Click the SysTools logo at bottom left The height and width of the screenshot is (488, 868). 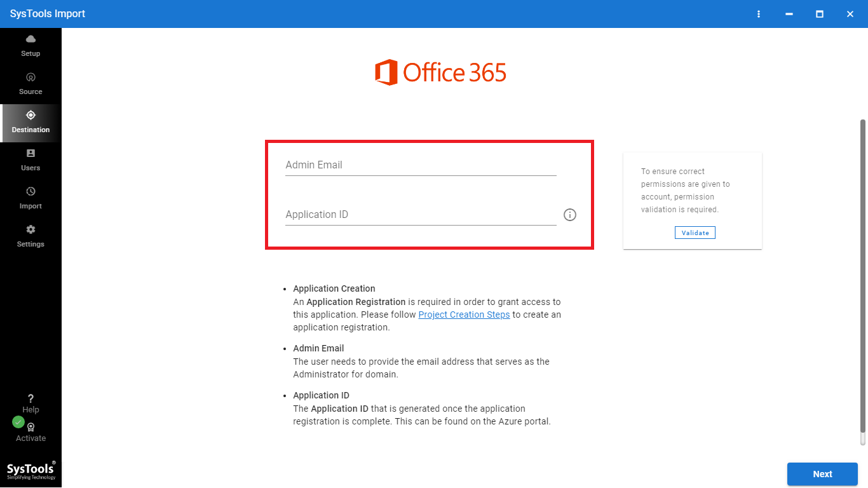[31, 470]
